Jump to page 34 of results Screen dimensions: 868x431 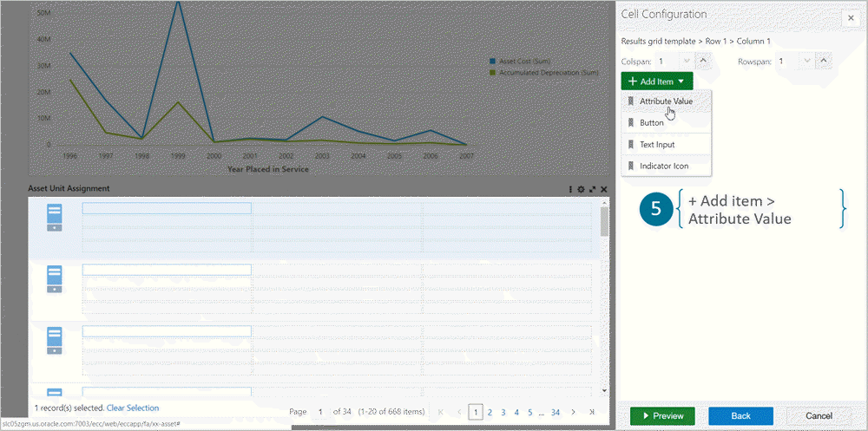[x=556, y=412]
